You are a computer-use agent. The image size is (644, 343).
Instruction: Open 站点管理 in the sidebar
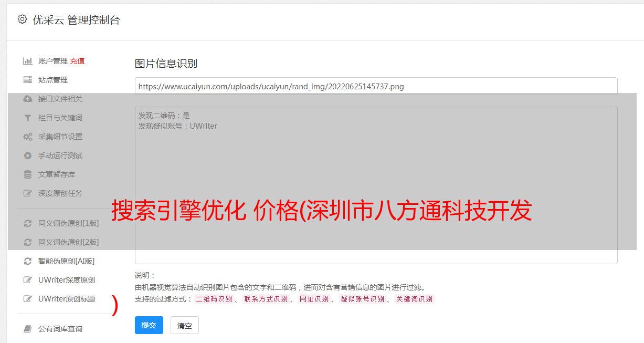pos(53,80)
